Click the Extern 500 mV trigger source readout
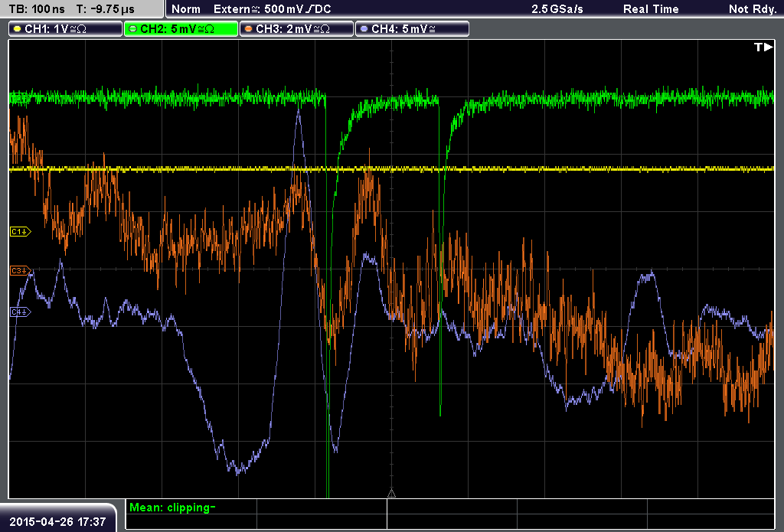Screen dimensions: 784x532 [x=272, y=9]
